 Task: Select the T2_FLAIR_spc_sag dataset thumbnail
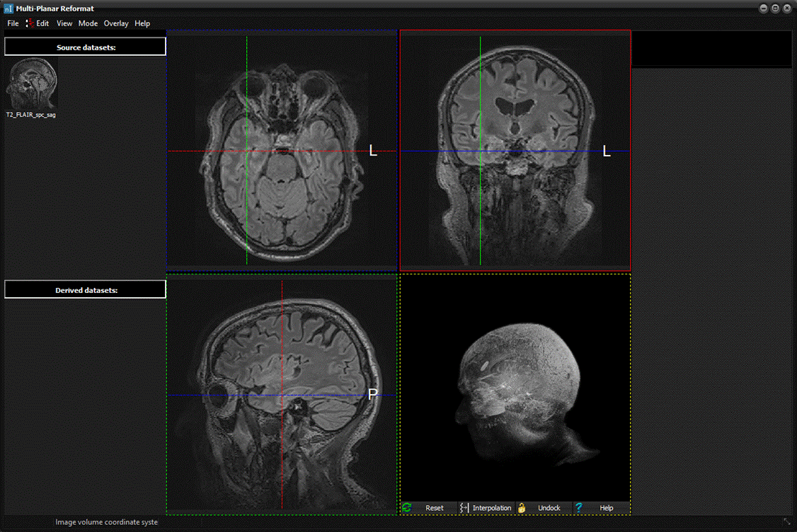(x=31, y=84)
